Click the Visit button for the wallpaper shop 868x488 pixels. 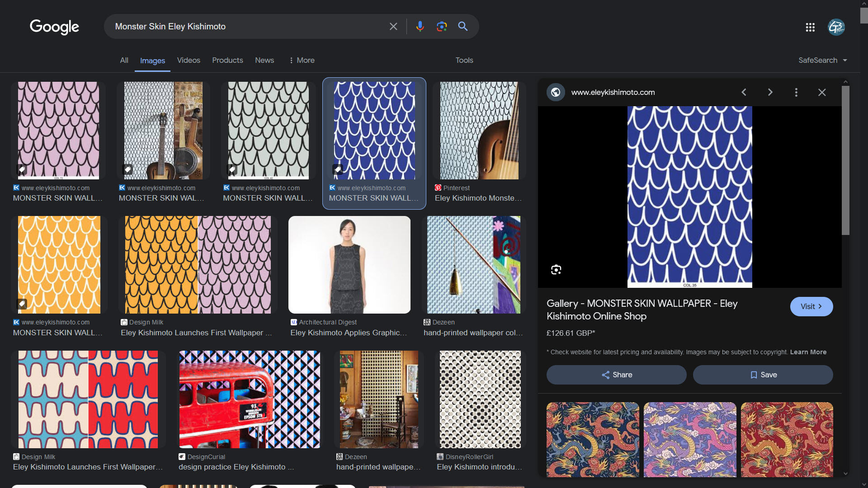811,306
